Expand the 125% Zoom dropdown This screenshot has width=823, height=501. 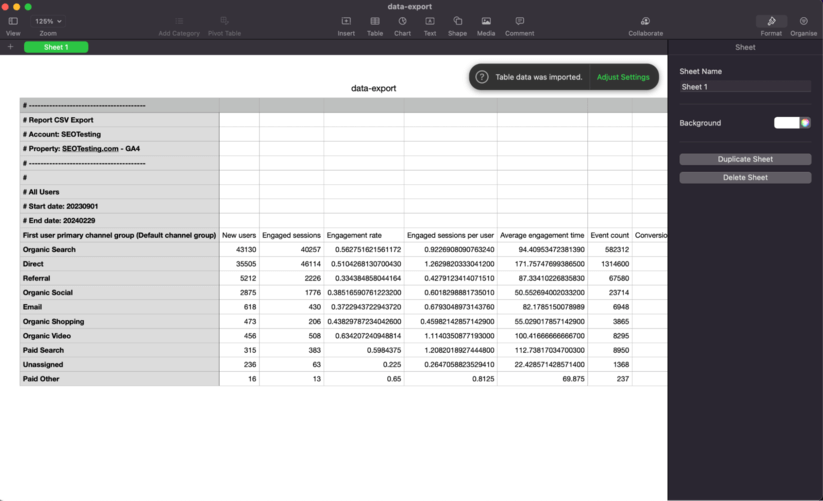coord(48,21)
